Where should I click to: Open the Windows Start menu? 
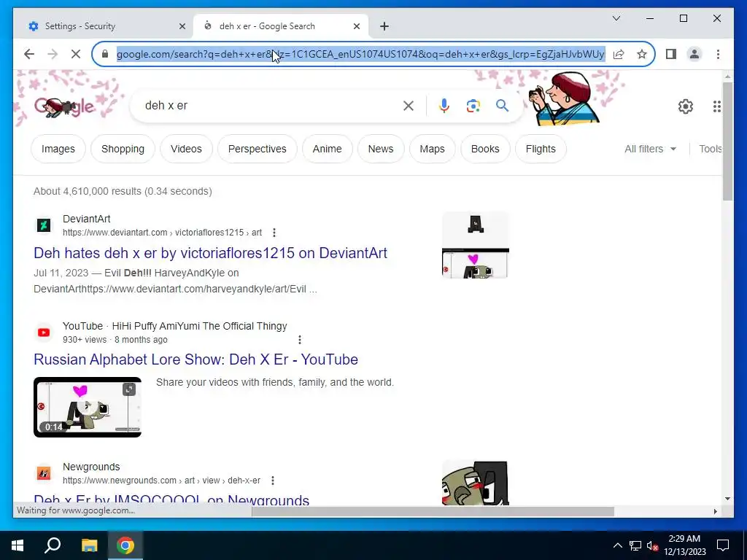18,545
